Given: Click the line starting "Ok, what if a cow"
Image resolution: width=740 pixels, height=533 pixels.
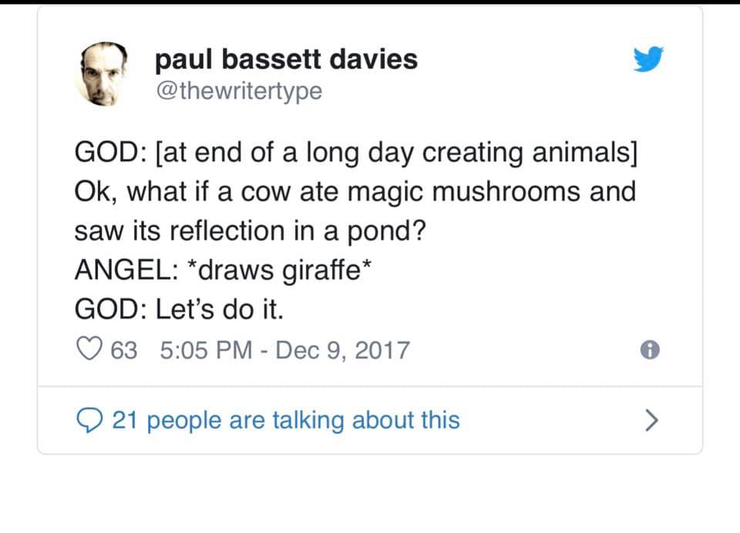Looking at the screenshot, I should [355, 191].
